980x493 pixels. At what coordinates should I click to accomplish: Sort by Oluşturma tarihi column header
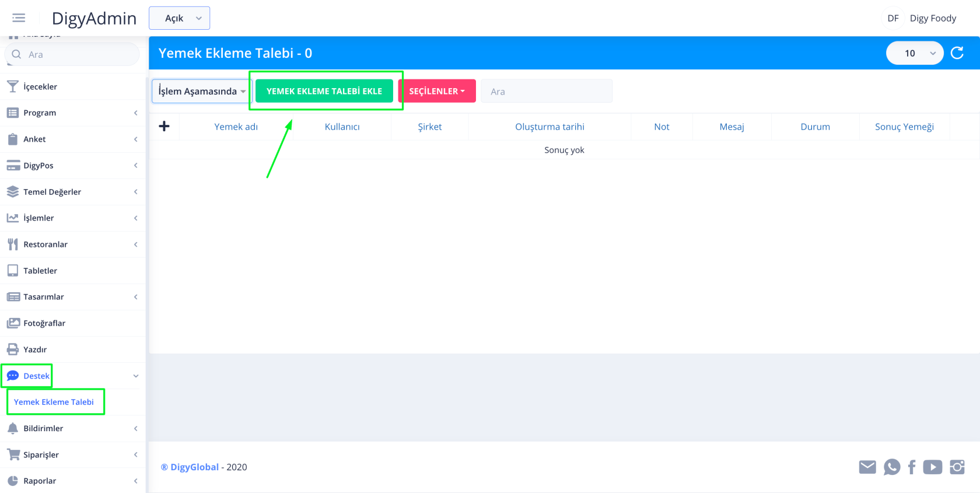coord(549,127)
